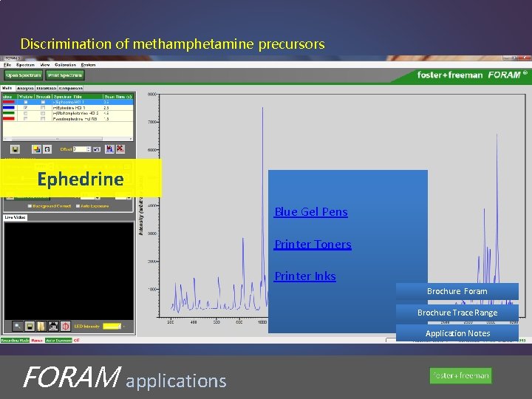532x399 pixels.
Task: Enable the Auto Exposure checkbox
Action: pyautogui.click(x=78, y=206)
